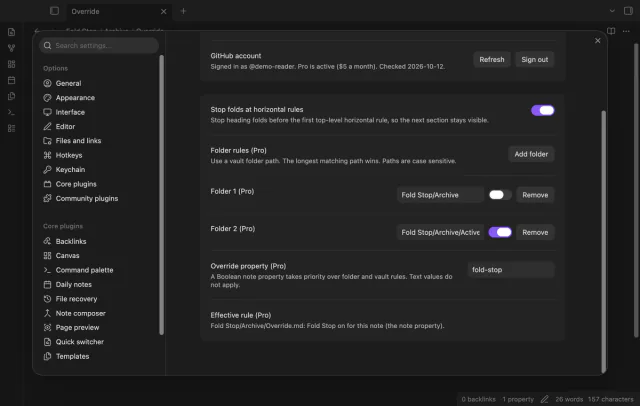Click the 26 words status bar item
640x406 pixels.
569,399
